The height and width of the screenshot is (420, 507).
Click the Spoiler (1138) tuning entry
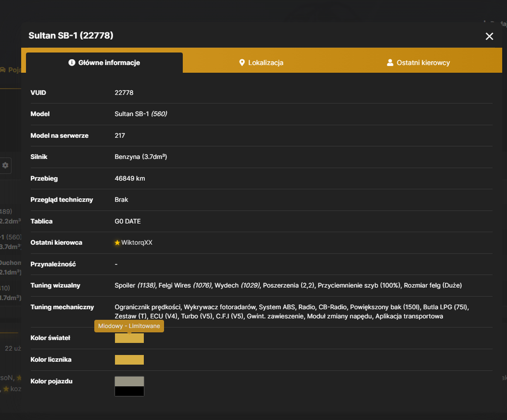[x=135, y=286]
